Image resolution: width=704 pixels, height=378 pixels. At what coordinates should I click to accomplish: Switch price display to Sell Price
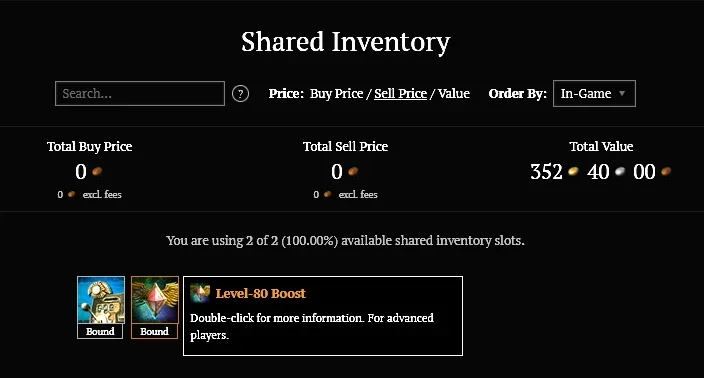pyautogui.click(x=400, y=93)
